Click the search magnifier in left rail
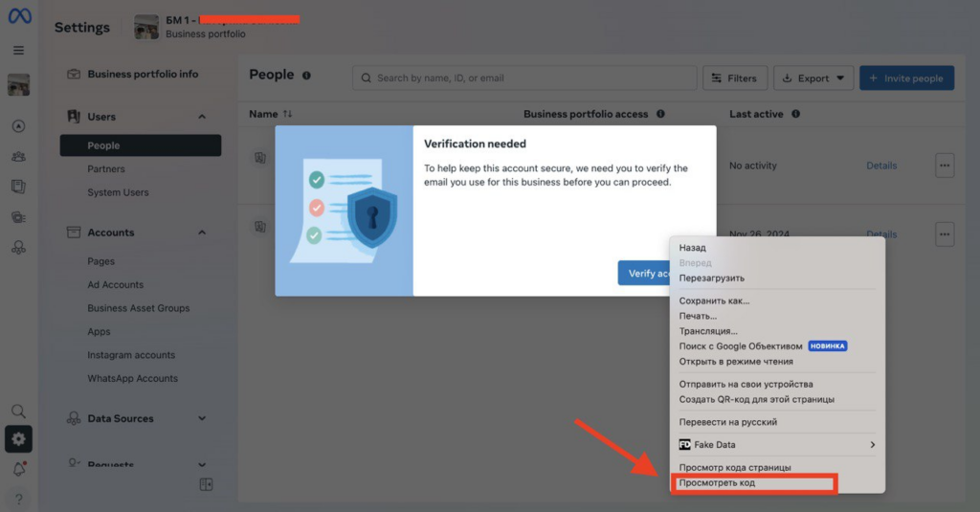This screenshot has height=512, width=980. (19, 411)
